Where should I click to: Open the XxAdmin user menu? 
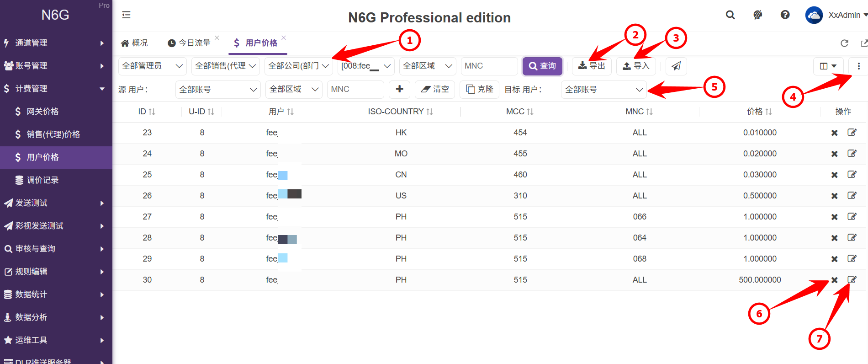836,15
